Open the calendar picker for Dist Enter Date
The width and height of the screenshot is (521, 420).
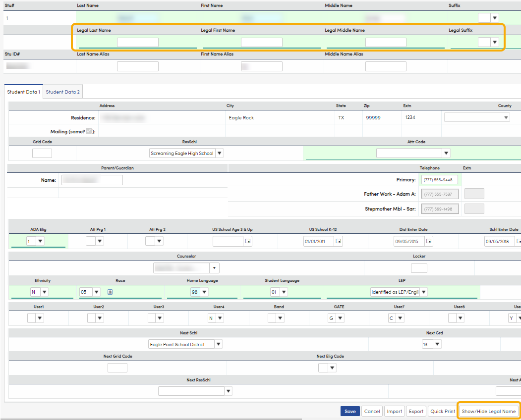(428, 241)
